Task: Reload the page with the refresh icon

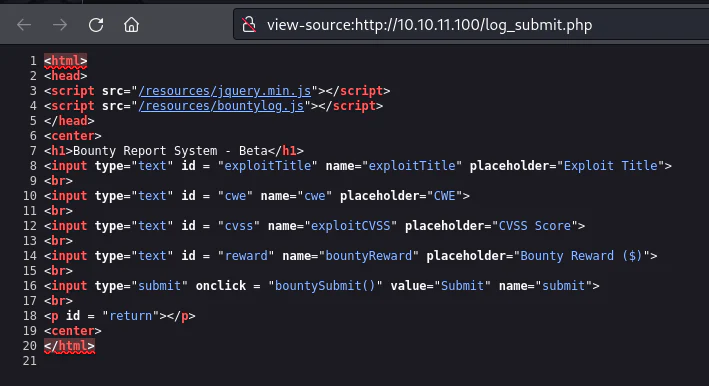Action: pyautogui.click(x=96, y=25)
